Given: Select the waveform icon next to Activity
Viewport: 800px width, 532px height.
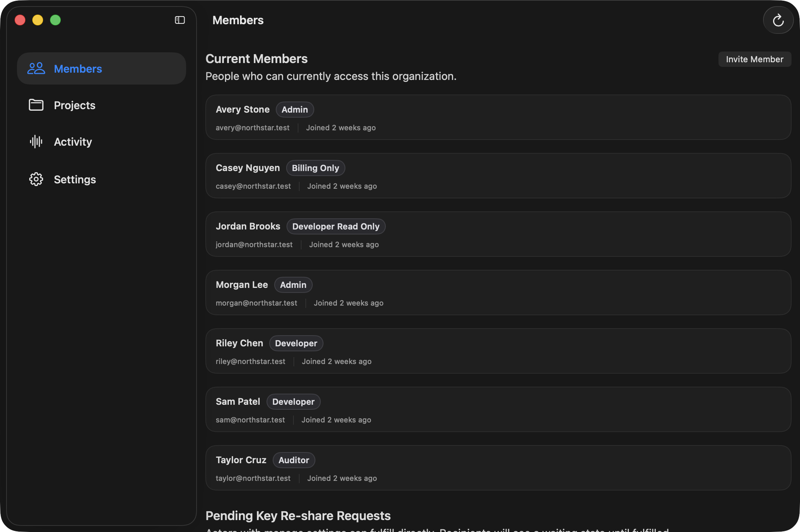Looking at the screenshot, I should 36,141.
